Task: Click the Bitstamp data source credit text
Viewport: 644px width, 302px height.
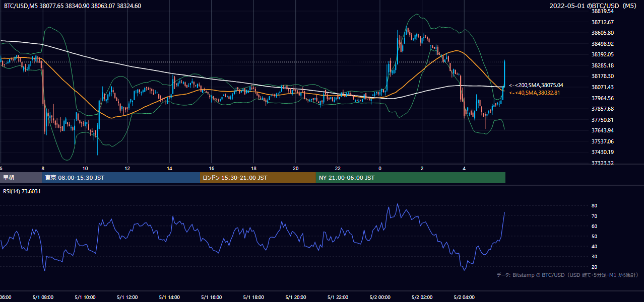Action: point(567,275)
